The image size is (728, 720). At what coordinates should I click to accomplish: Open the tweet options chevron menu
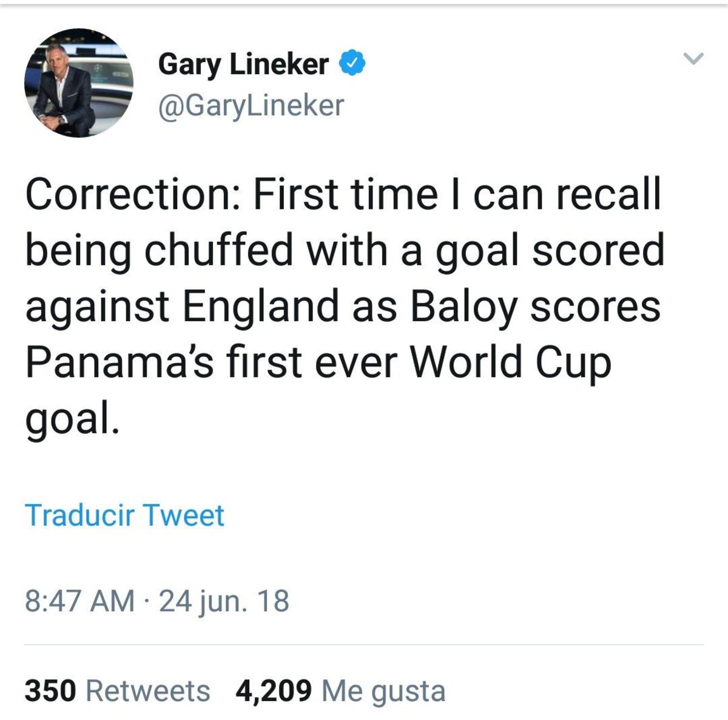(692, 59)
